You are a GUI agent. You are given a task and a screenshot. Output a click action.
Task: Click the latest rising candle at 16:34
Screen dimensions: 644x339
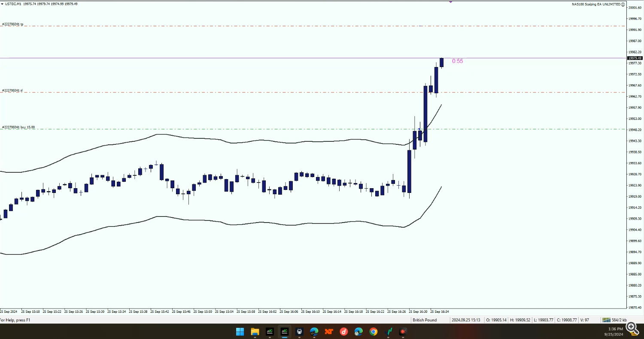click(441, 62)
